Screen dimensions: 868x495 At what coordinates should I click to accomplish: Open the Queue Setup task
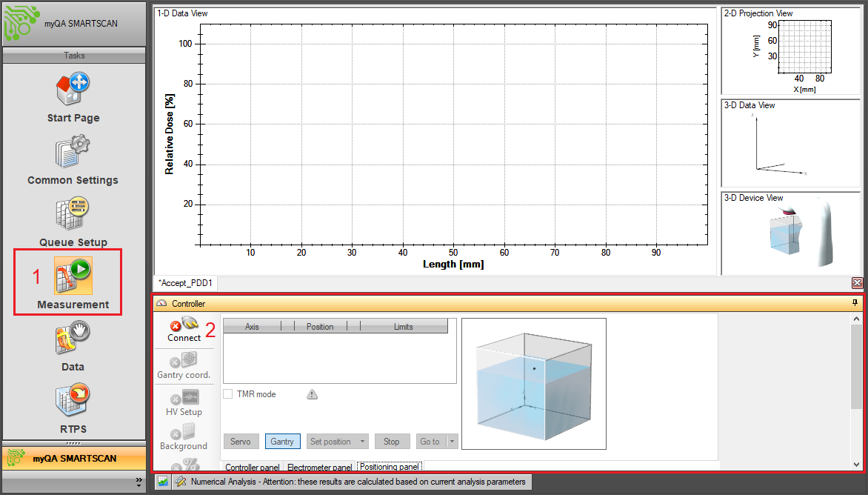pyautogui.click(x=73, y=222)
